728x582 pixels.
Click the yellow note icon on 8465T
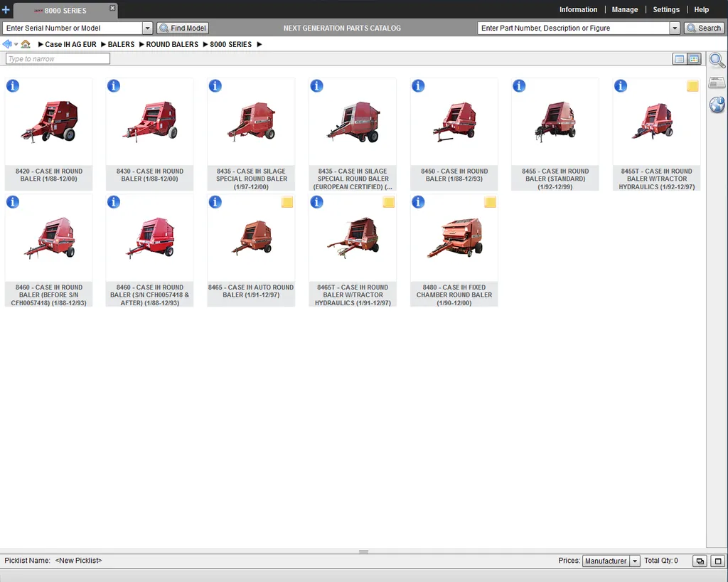click(389, 202)
